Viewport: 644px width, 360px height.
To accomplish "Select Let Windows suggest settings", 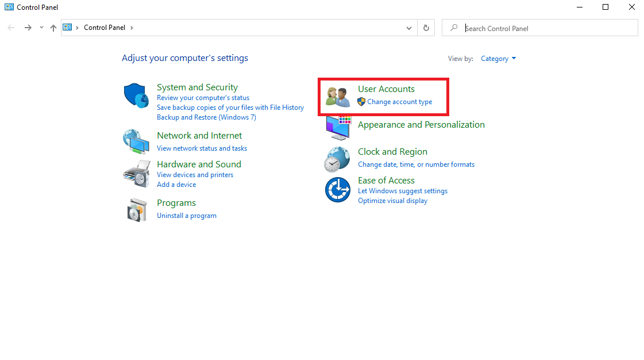I will click(403, 191).
